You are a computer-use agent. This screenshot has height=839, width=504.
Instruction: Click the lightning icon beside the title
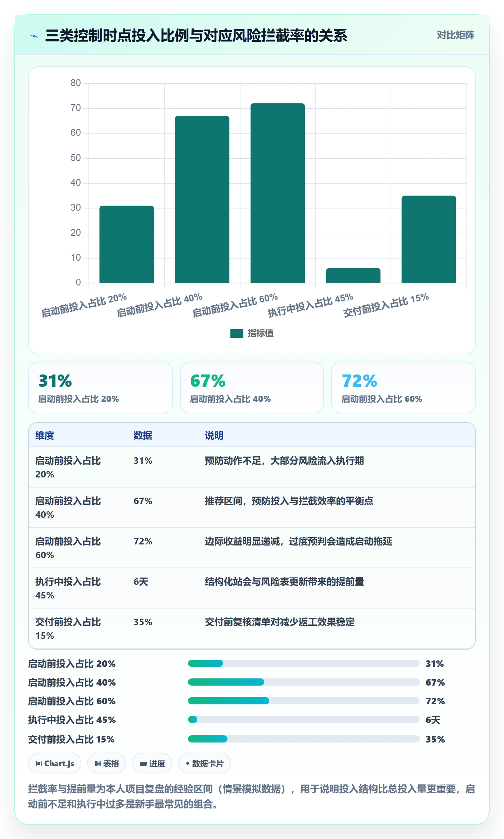point(34,36)
